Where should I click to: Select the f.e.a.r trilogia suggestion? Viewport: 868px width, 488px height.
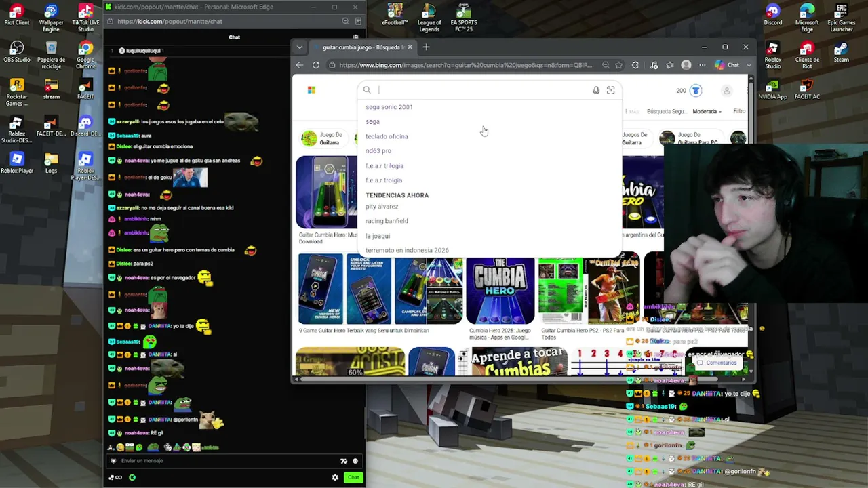384,166
